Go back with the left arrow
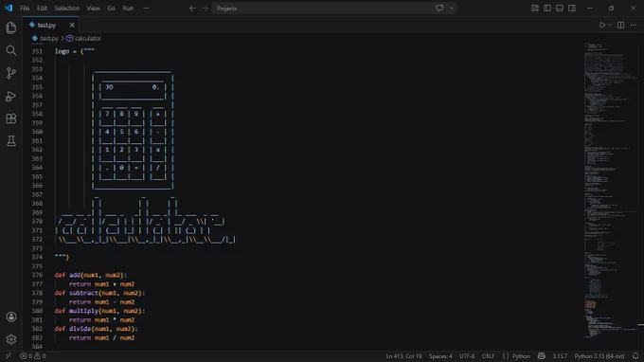This screenshot has height=362, width=644. [192, 9]
